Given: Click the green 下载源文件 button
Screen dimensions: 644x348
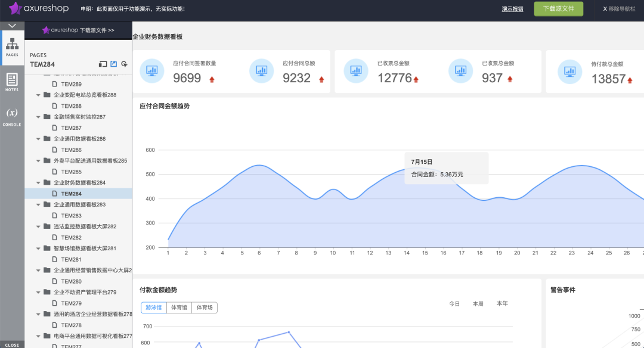Looking at the screenshot, I should pos(559,8).
